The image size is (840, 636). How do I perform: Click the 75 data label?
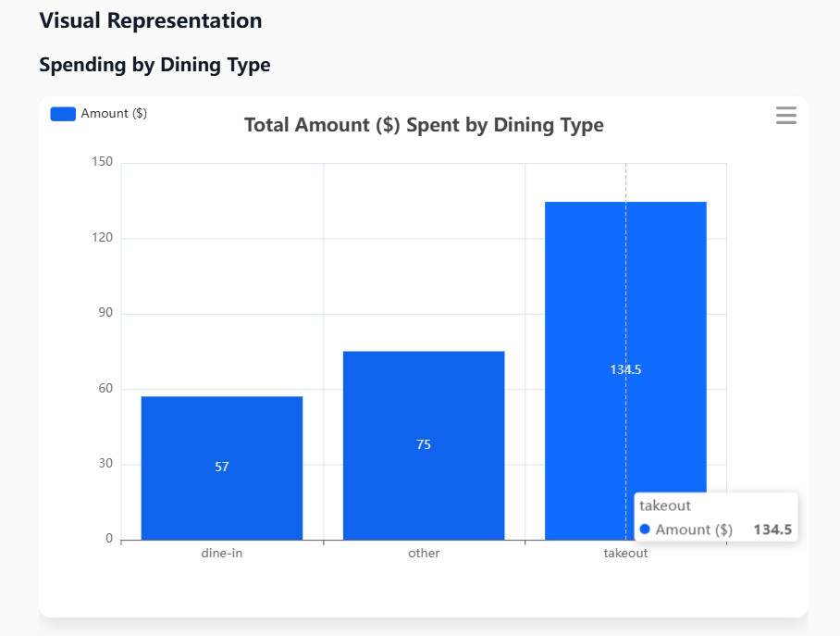[424, 445]
